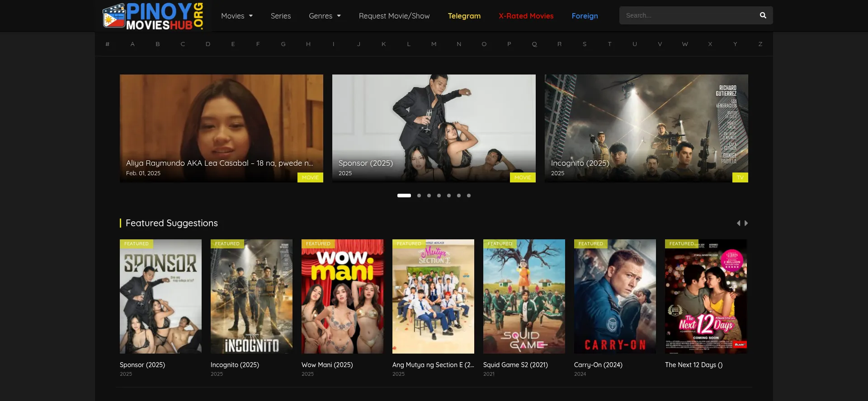The image size is (868, 401).
Task: Open the Series menu item
Action: click(x=280, y=16)
